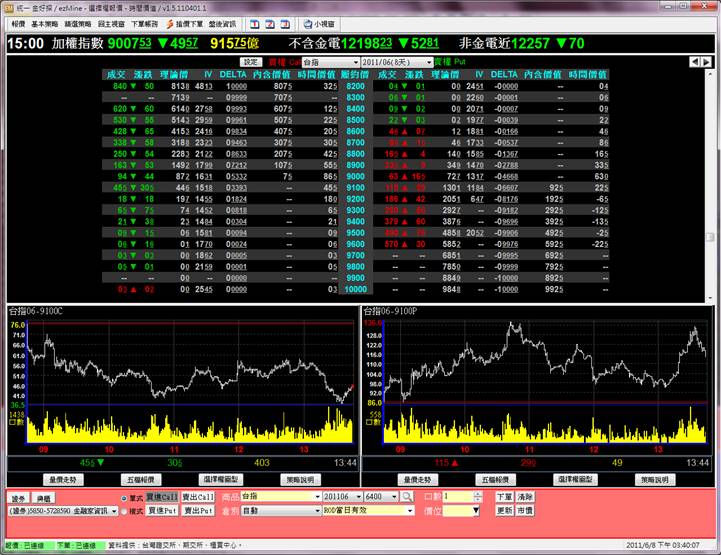Click the magnifier search icon beside 6400

point(407,496)
